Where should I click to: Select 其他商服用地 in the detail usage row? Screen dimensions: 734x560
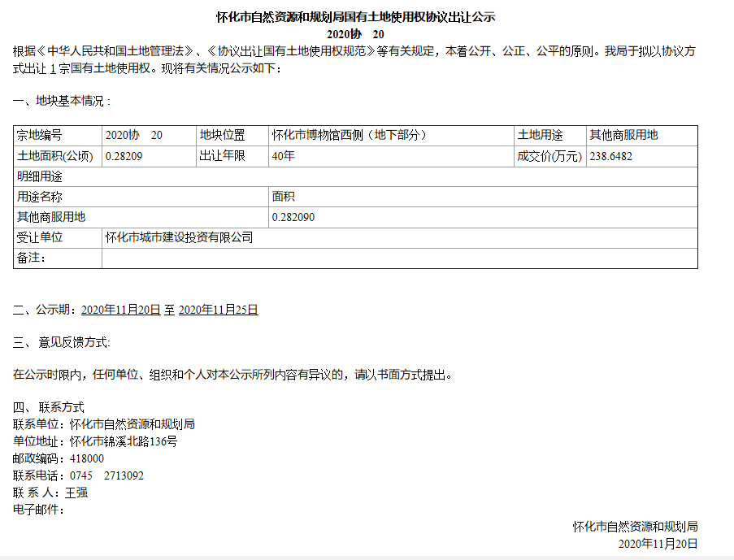pyautogui.click(x=51, y=217)
